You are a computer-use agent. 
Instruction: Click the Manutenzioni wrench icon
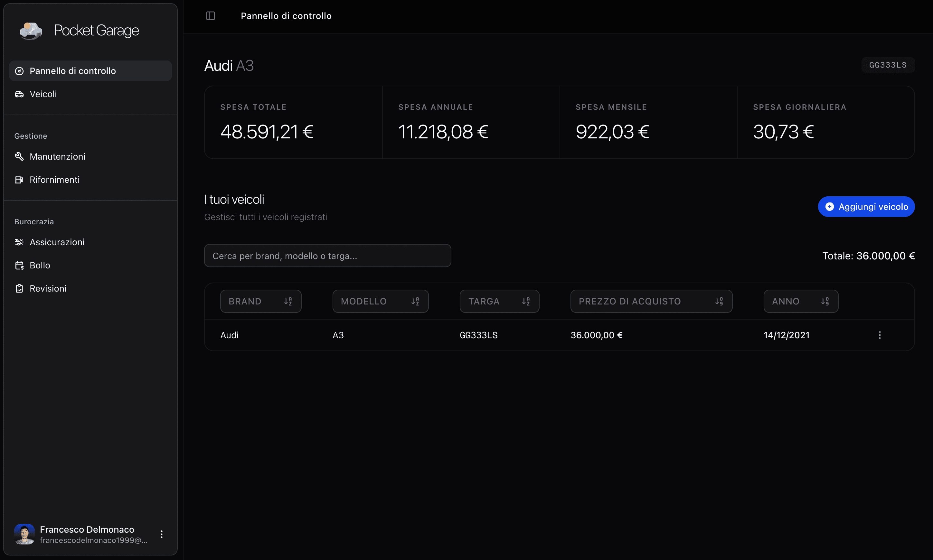pyautogui.click(x=19, y=156)
